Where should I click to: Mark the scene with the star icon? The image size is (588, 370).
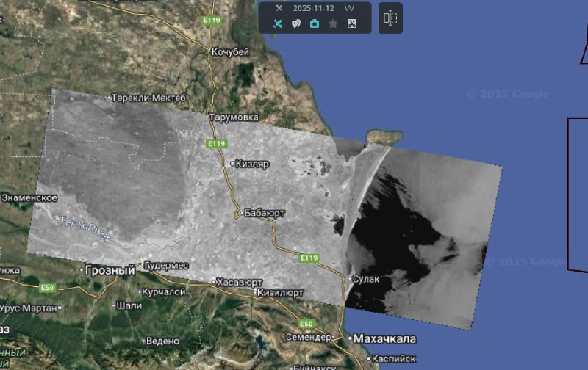tap(333, 23)
